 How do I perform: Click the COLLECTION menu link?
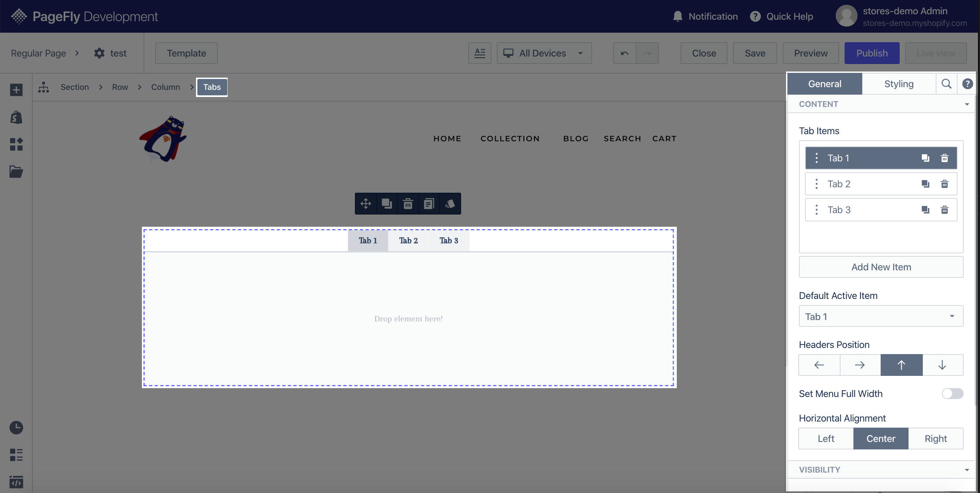tap(510, 139)
